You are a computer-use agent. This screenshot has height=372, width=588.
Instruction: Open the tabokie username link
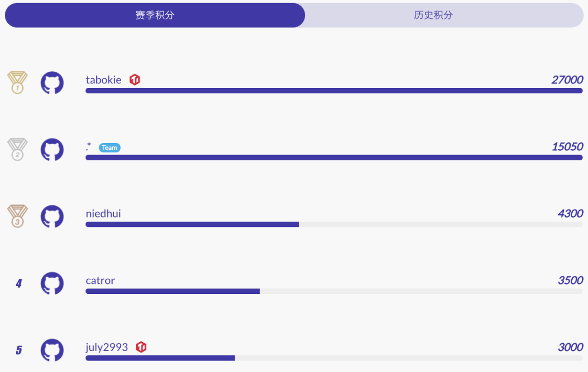[x=103, y=80]
